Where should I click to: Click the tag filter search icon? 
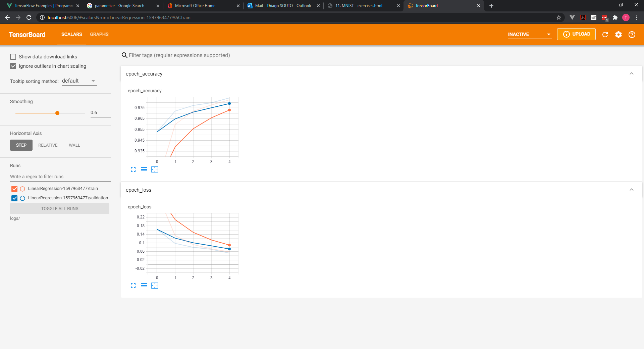tap(124, 55)
